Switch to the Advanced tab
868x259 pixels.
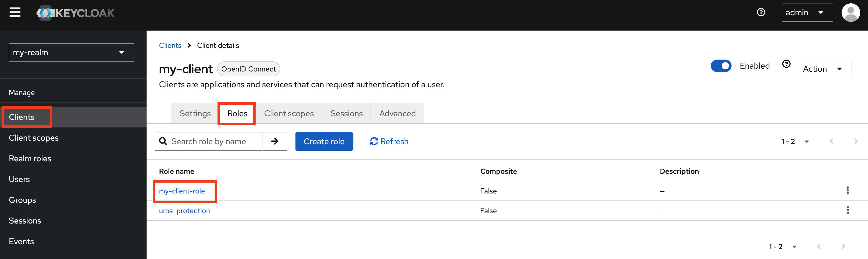coord(397,113)
